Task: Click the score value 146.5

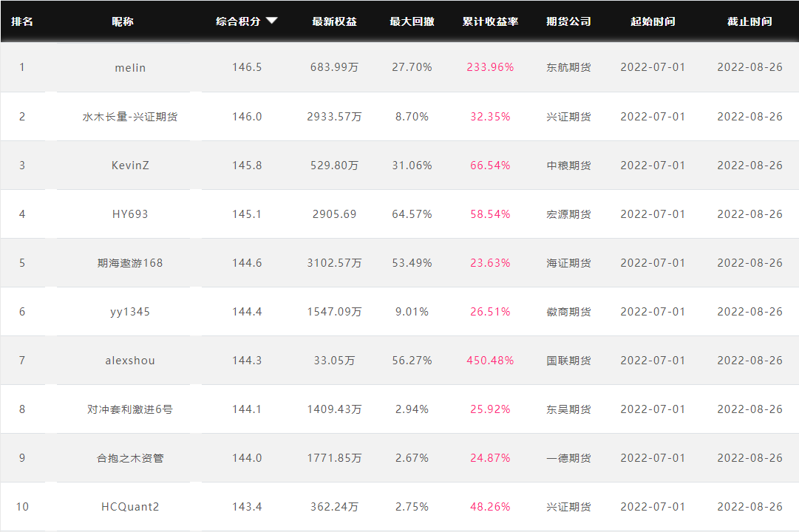Action: tap(247, 67)
